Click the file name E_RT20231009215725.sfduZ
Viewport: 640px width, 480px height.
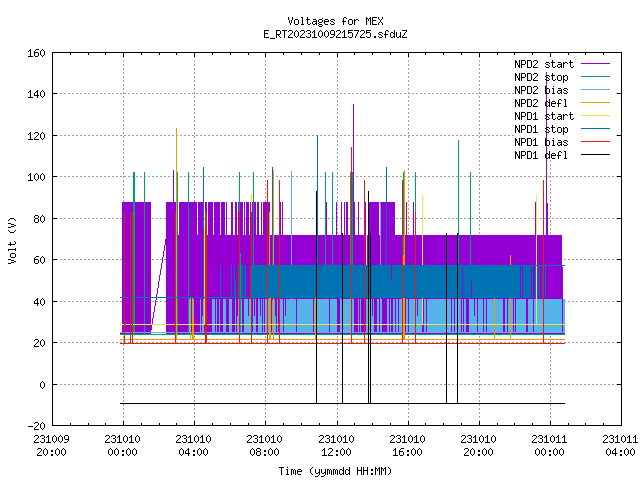point(335,34)
